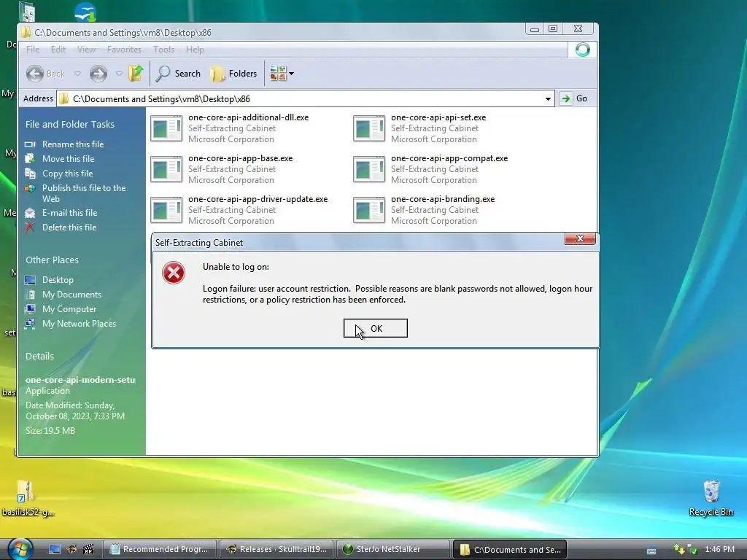747x560 pixels.
Task: Click Rename this file
Action: pos(72,144)
